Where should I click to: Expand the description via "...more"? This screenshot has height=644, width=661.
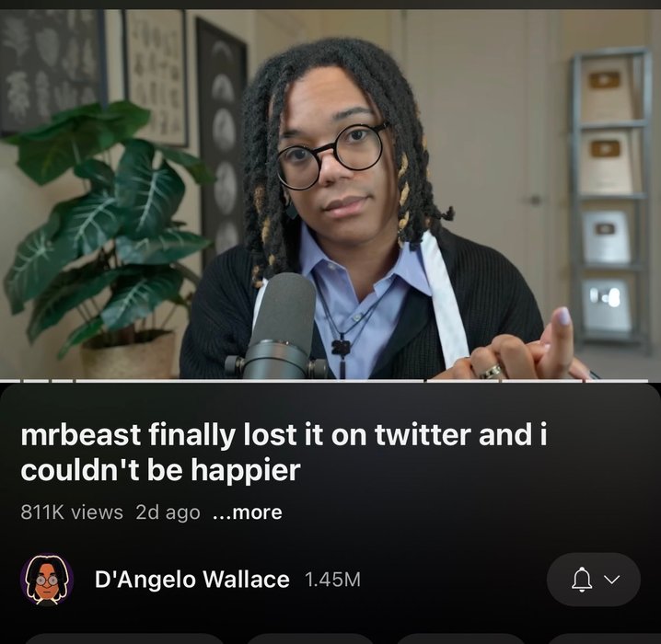click(248, 512)
